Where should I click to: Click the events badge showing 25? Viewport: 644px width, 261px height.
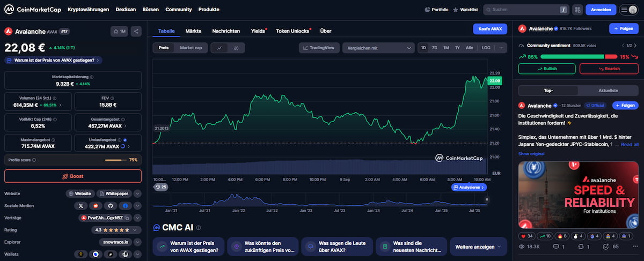[160, 187]
